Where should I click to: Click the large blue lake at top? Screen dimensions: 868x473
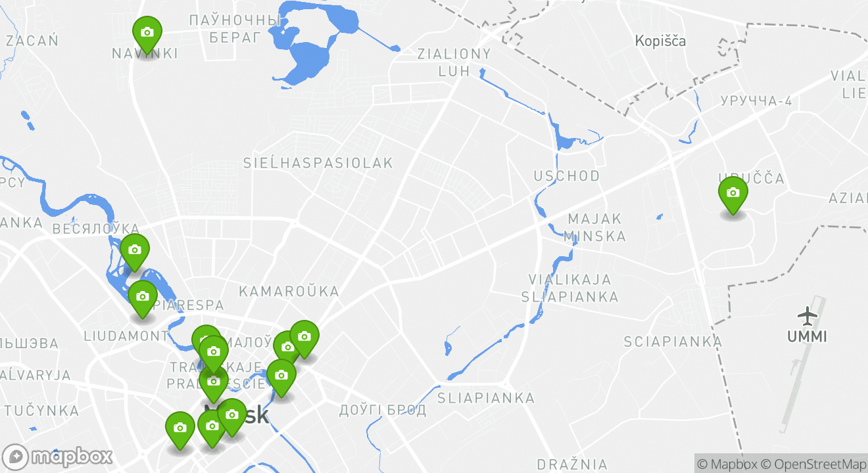coord(304,46)
